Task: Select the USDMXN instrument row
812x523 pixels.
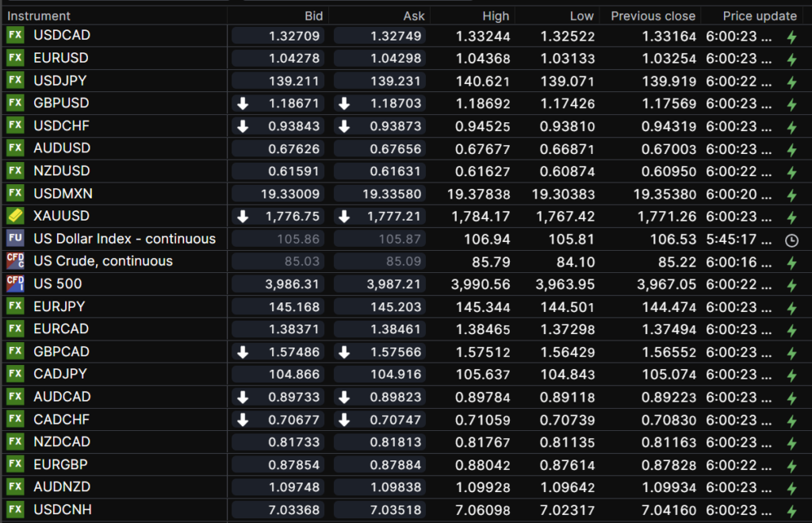Action: coord(62,194)
